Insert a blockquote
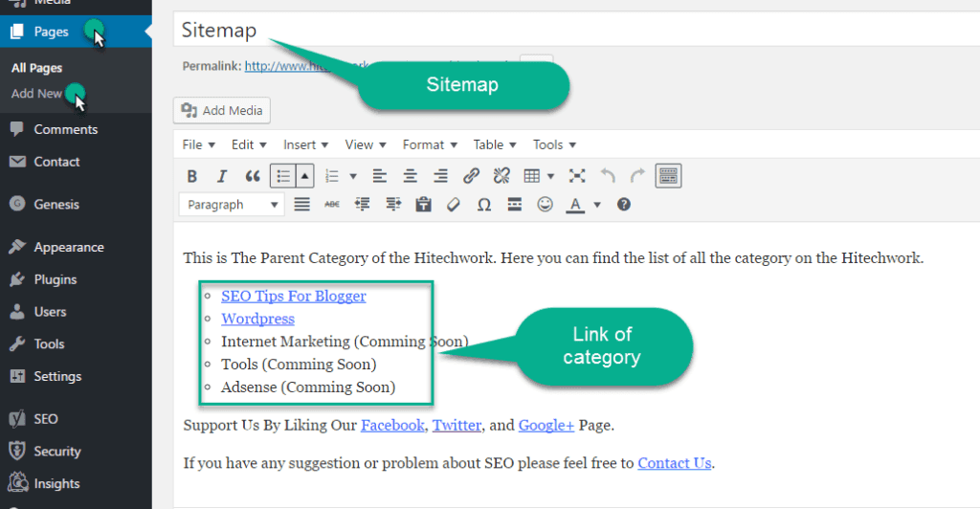 tap(252, 176)
